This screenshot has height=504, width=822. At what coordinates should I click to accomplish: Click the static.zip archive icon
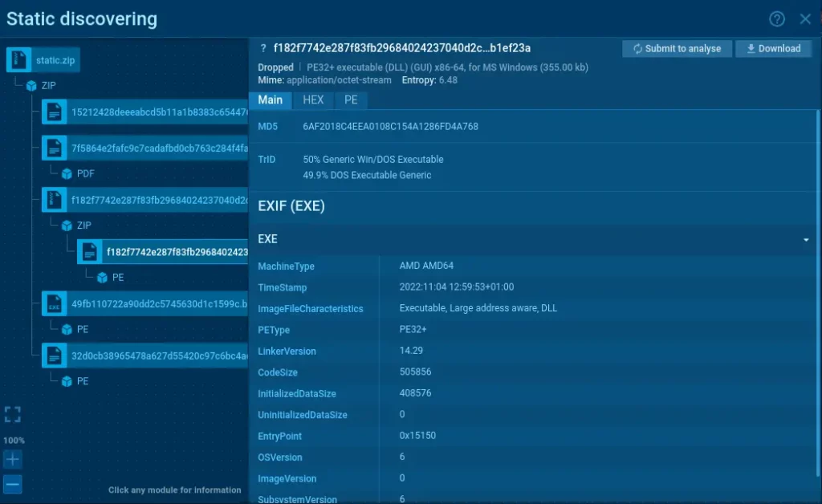tap(19, 59)
